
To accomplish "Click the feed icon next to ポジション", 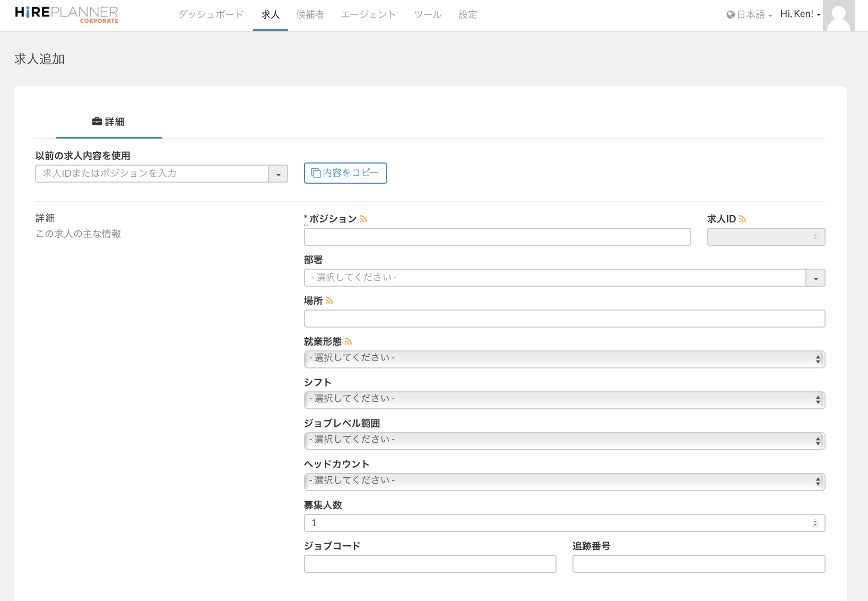I will [363, 219].
